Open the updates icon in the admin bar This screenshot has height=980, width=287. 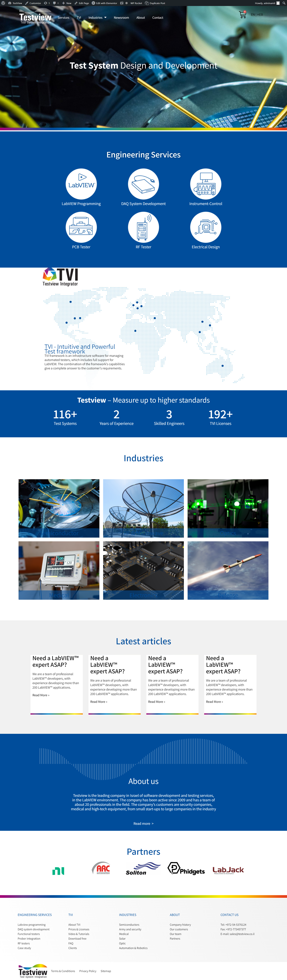[47, 3]
